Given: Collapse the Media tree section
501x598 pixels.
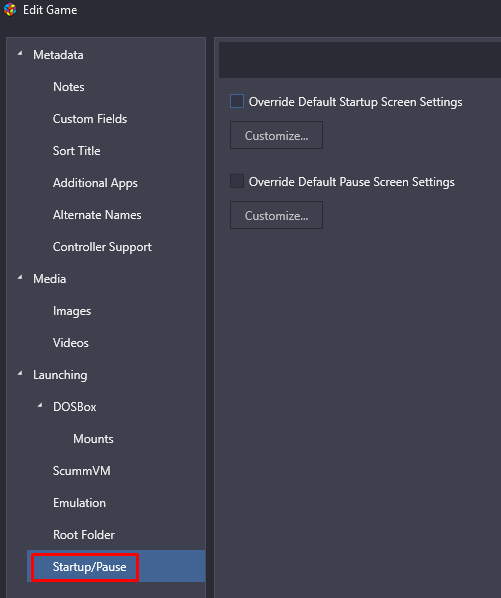Looking at the screenshot, I should [20, 278].
